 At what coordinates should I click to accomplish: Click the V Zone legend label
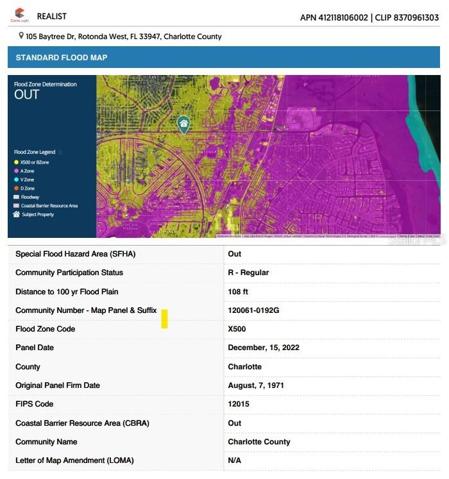[27, 180]
